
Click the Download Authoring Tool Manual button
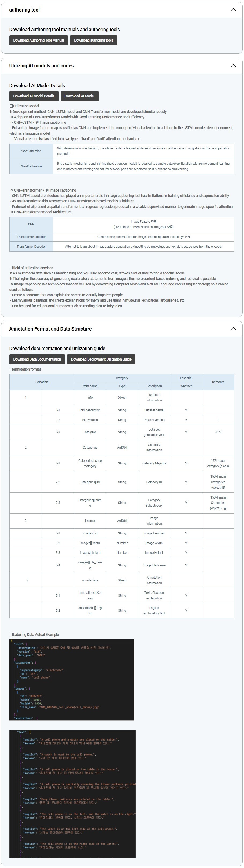tap(38, 41)
